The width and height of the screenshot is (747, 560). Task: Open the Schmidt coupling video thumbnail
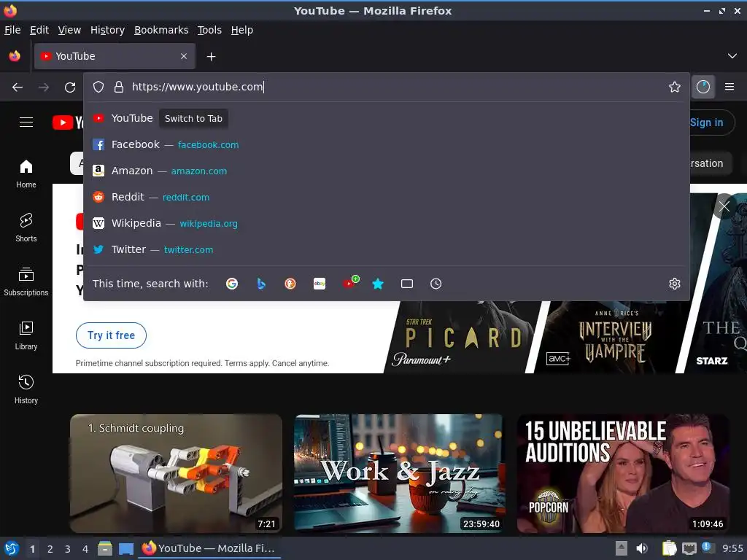pyautogui.click(x=176, y=473)
